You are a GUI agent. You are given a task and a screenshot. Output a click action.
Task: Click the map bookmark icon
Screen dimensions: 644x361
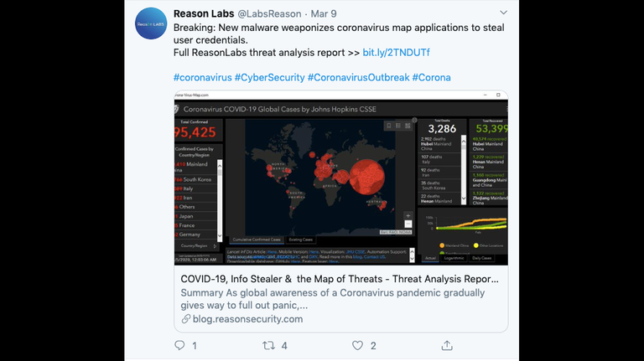388,126
